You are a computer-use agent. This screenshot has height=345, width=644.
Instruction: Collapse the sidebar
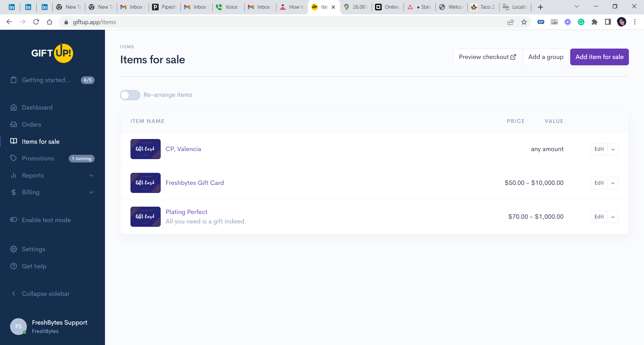pyautogui.click(x=46, y=294)
